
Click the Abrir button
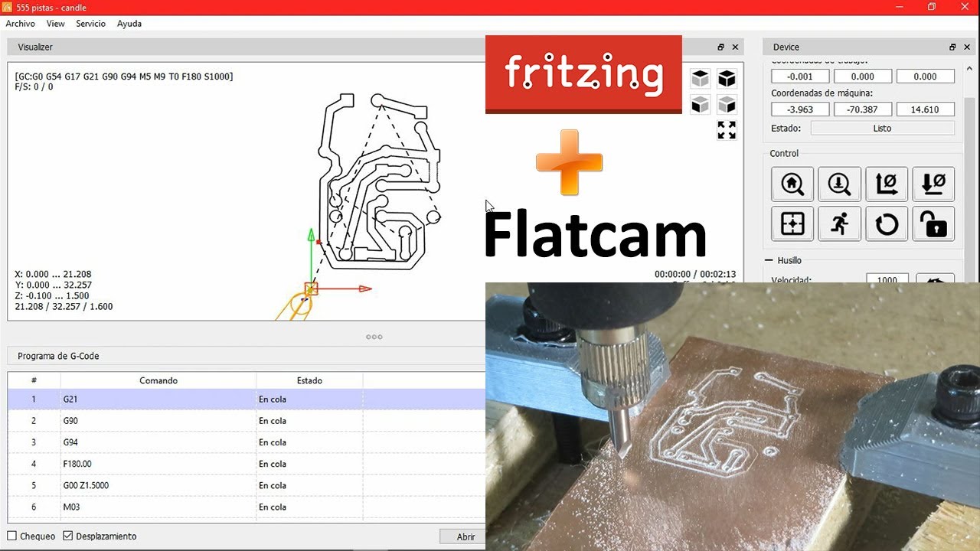463,536
